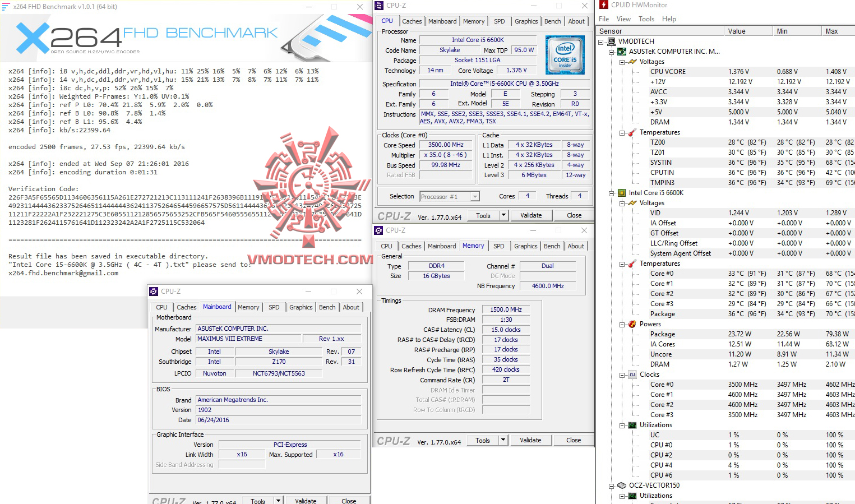Click the Validate button in CPU-Z
The image size is (855, 504).
tap(530, 215)
